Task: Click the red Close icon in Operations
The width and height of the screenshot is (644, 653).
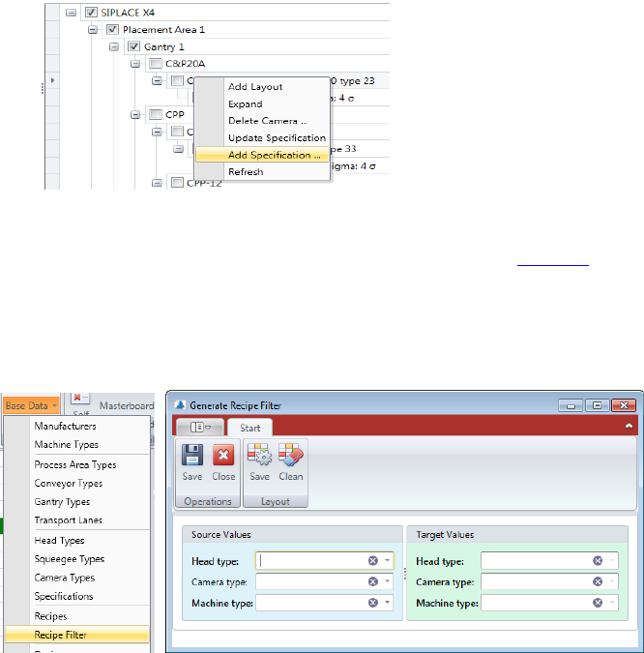Action: click(223, 455)
